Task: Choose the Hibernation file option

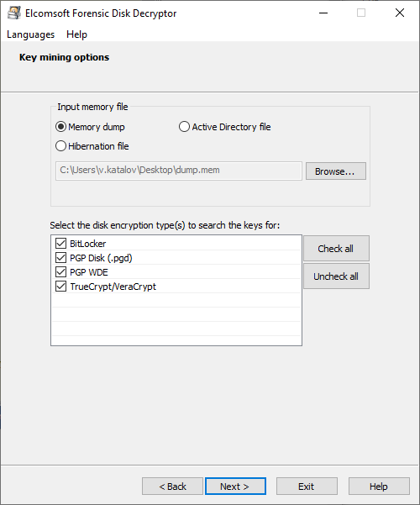Action: [x=60, y=146]
